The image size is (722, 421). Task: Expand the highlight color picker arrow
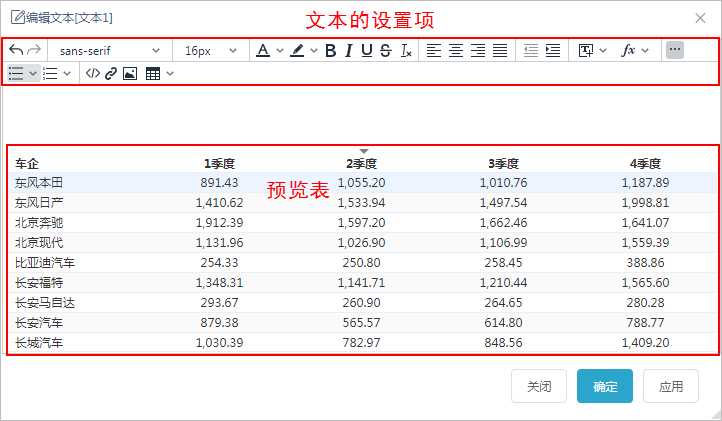tap(314, 50)
